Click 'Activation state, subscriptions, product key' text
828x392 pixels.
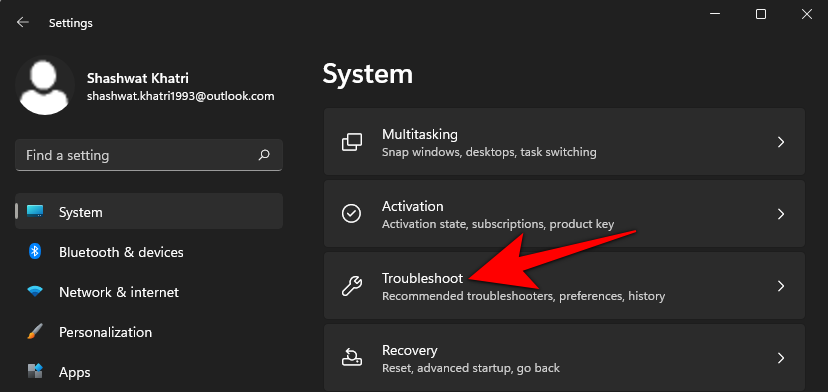(498, 225)
